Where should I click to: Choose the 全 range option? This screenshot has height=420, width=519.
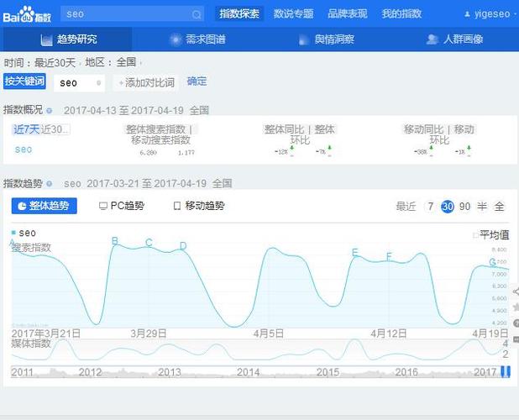[x=499, y=207]
